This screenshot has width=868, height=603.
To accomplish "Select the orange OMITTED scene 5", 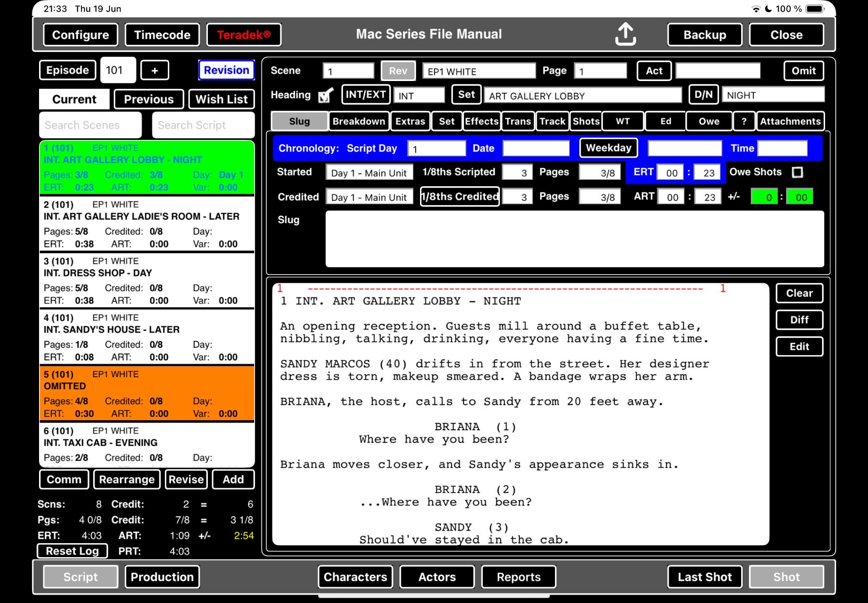I will (147, 394).
